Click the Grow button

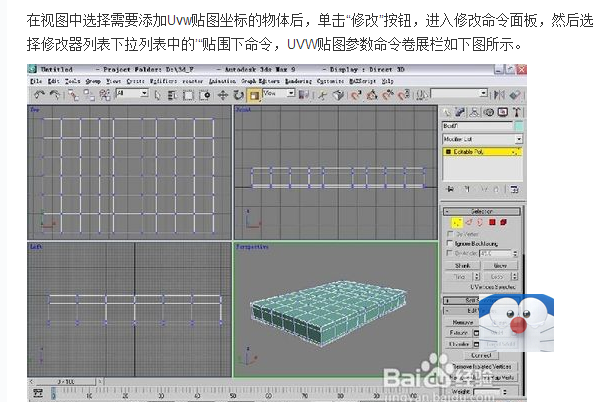point(500,266)
